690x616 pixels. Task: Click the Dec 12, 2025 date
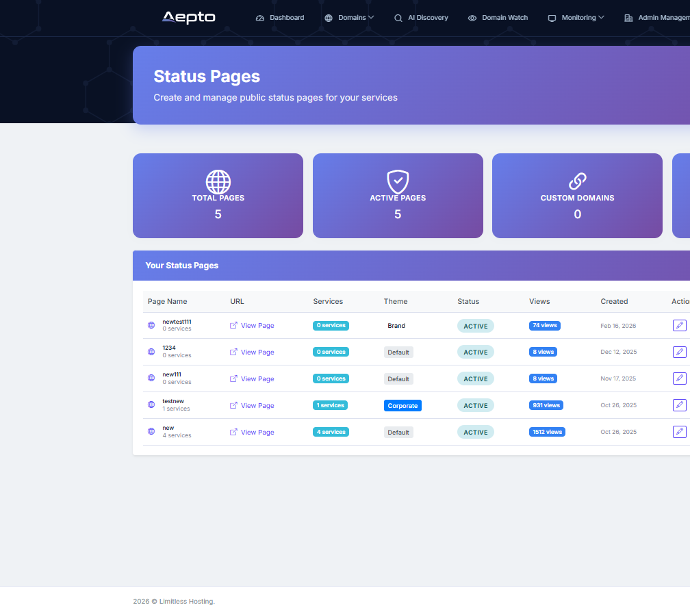coord(619,352)
